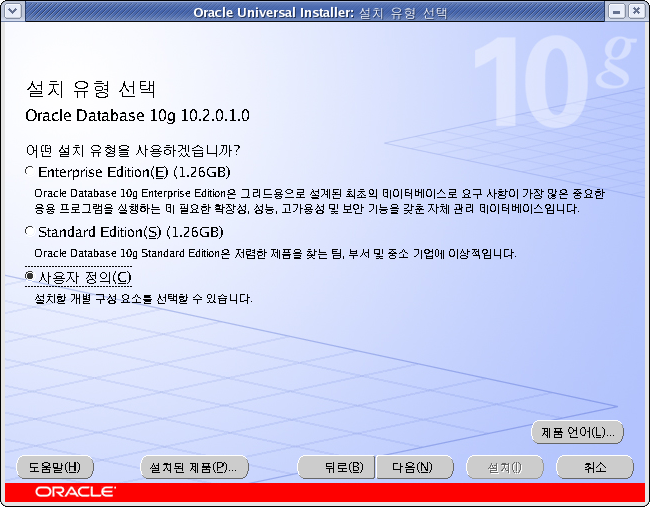Open the window menu arrow in title bar

point(12,11)
